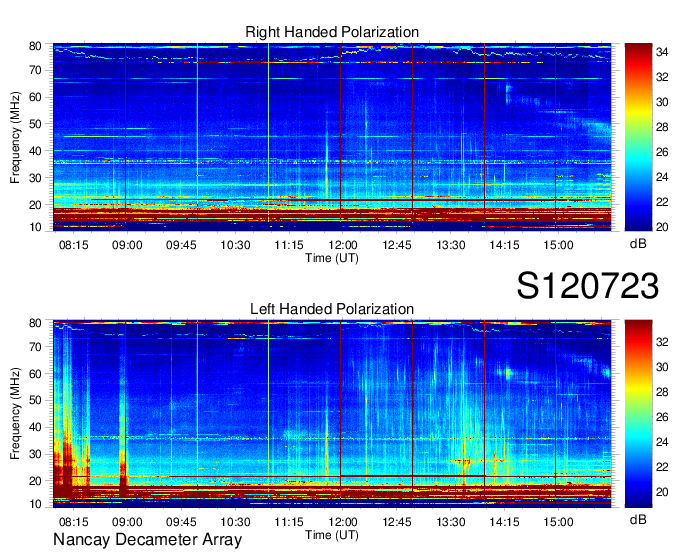680x552 pixels.
Task: Click the 08:15 time tick of top plot
Action: (73, 245)
